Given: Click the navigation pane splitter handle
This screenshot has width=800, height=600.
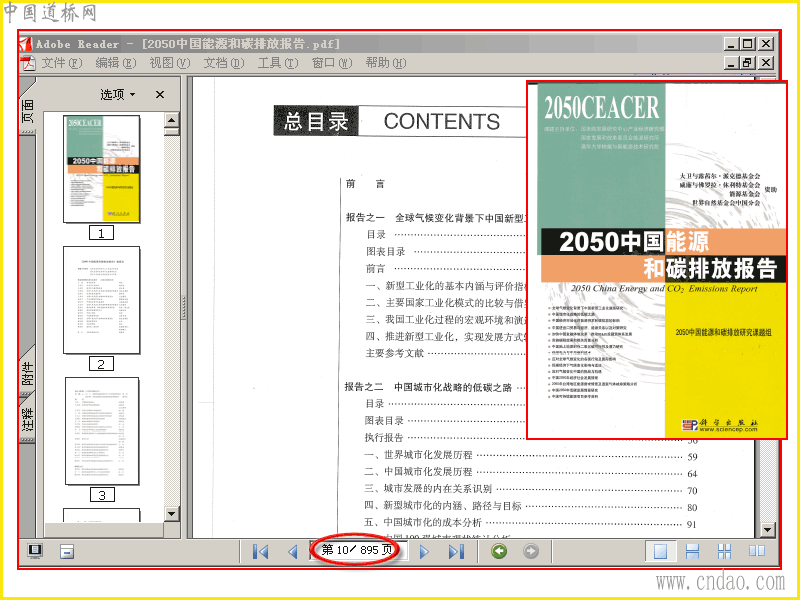Looking at the screenshot, I should pyautogui.click(x=183, y=307).
